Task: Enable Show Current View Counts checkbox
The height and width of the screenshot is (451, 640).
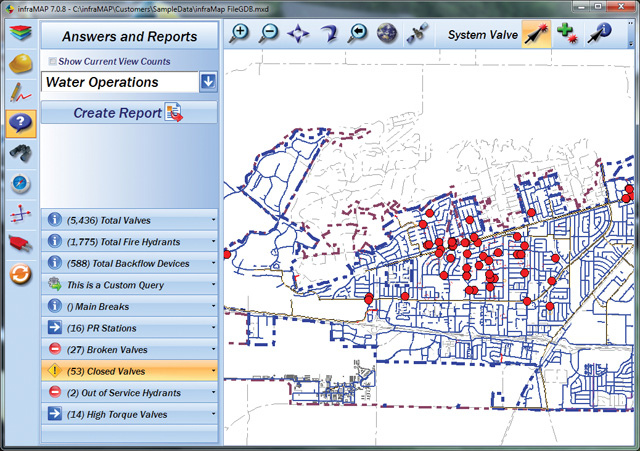Action: pyautogui.click(x=53, y=62)
